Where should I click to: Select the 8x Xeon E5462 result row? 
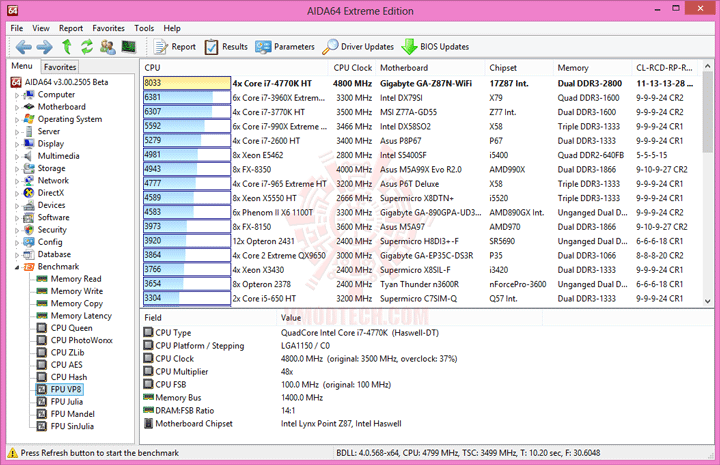420,155
